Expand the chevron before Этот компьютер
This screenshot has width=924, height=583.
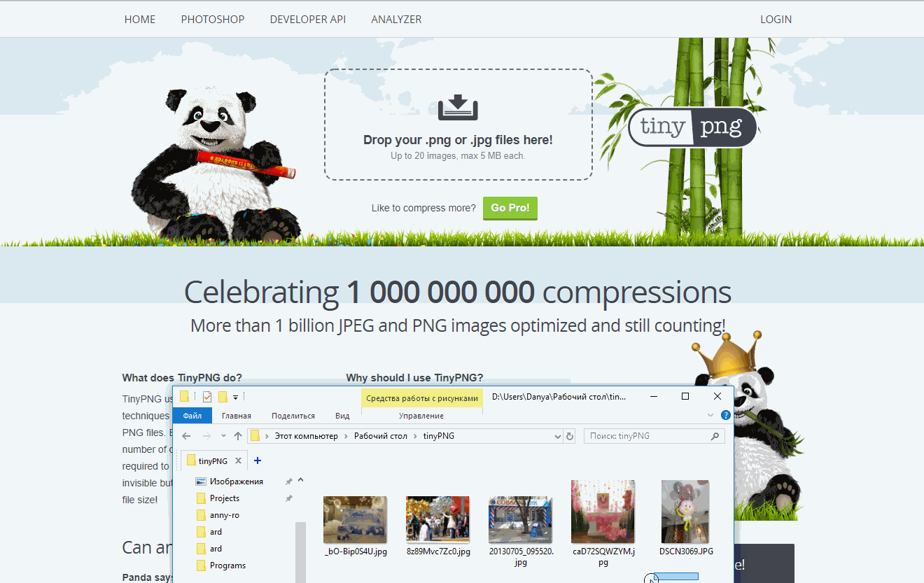267,436
